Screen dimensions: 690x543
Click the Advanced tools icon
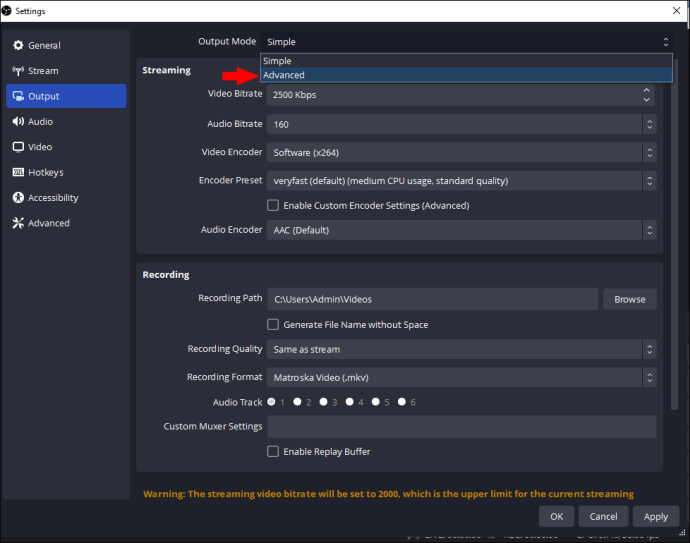click(x=18, y=223)
